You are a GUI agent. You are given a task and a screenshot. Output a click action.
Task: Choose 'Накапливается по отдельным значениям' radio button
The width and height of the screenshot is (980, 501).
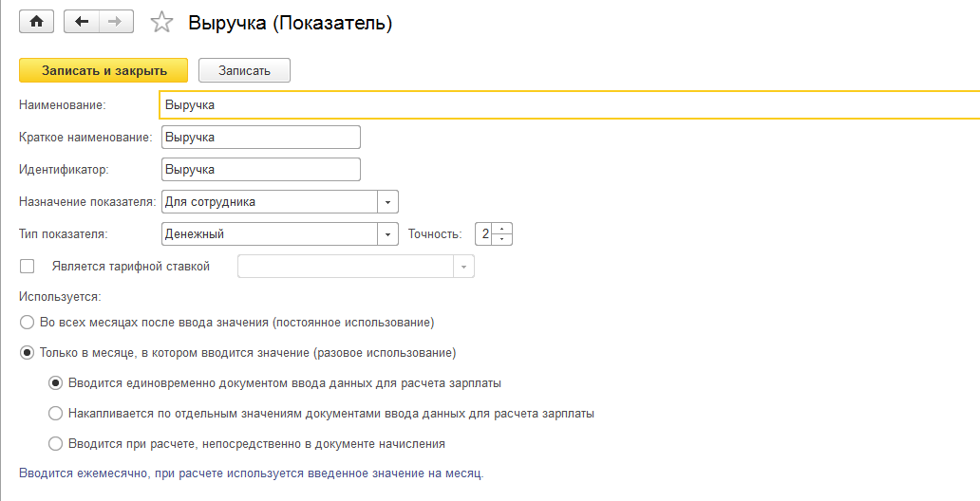click(56, 414)
